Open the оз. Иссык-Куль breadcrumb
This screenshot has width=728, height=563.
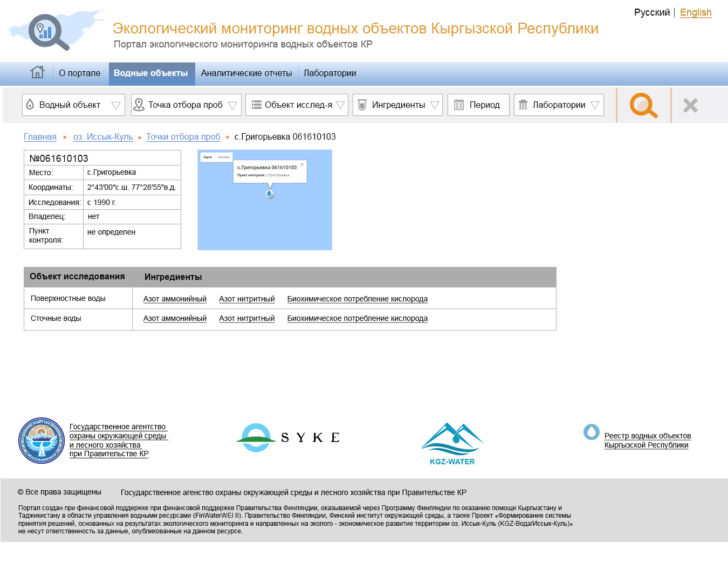[103, 137]
